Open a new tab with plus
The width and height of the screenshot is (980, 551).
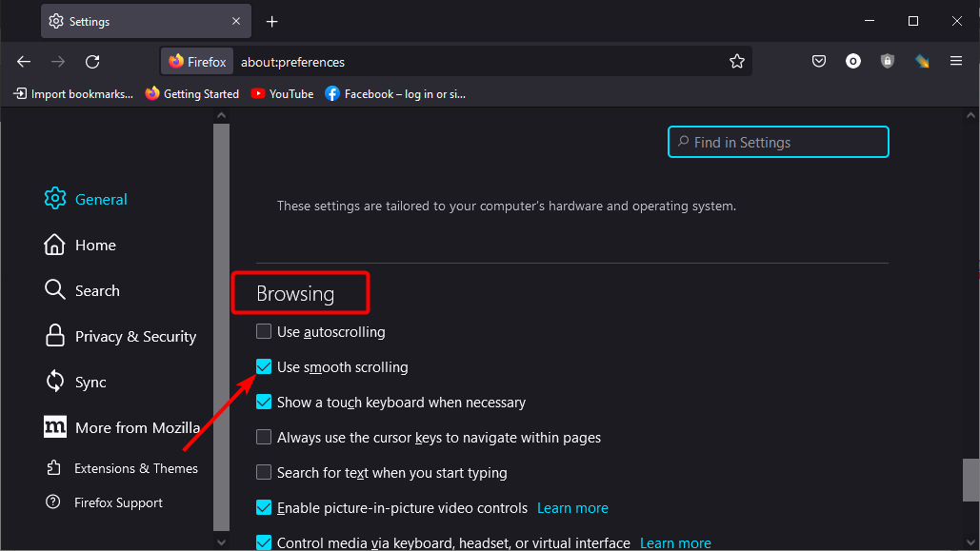pos(271,22)
